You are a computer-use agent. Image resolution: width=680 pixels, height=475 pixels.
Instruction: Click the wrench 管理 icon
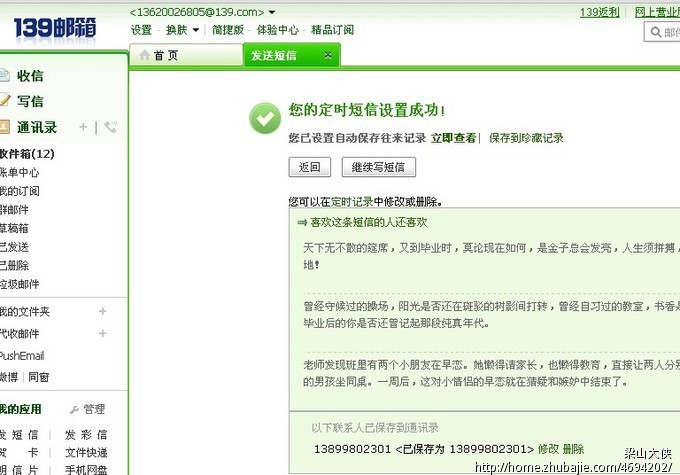[74, 409]
